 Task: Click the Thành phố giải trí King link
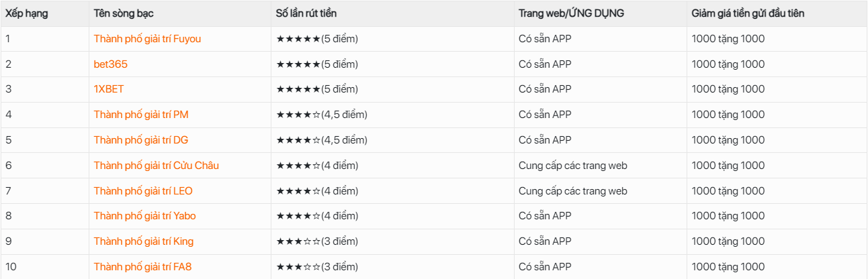[144, 241]
